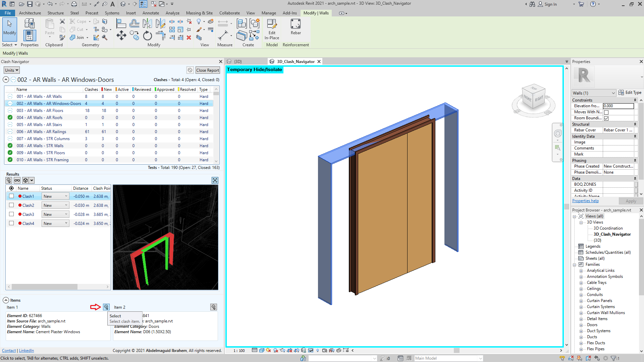Viewport: 644px width, 362px height.
Task: Open the Properties help link
Action: tap(585, 201)
